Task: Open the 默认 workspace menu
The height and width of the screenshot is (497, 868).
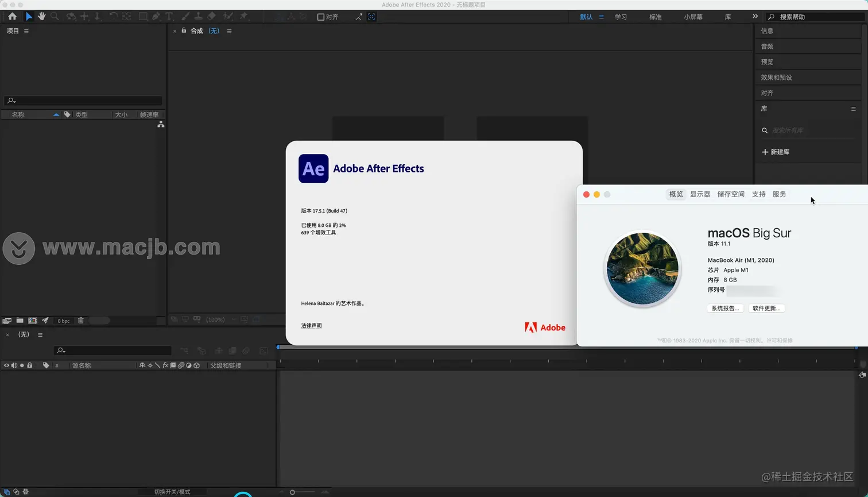Action: pyautogui.click(x=602, y=17)
